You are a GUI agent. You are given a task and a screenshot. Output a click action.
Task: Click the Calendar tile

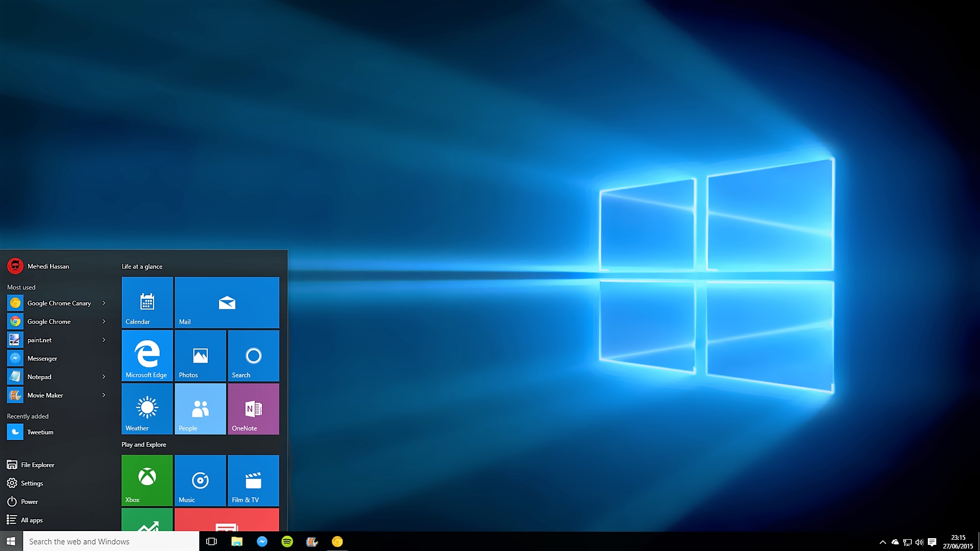pyautogui.click(x=147, y=302)
